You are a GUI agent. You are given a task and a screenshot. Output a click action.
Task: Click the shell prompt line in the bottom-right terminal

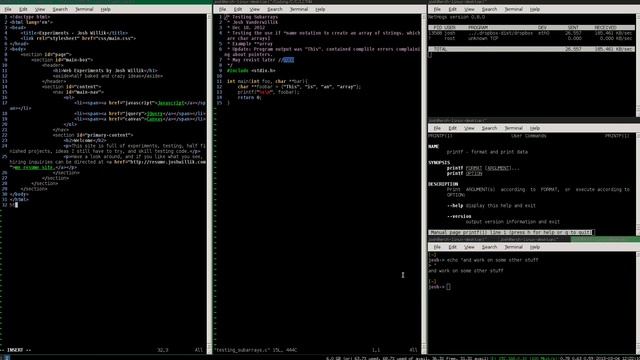click(x=440, y=287)
